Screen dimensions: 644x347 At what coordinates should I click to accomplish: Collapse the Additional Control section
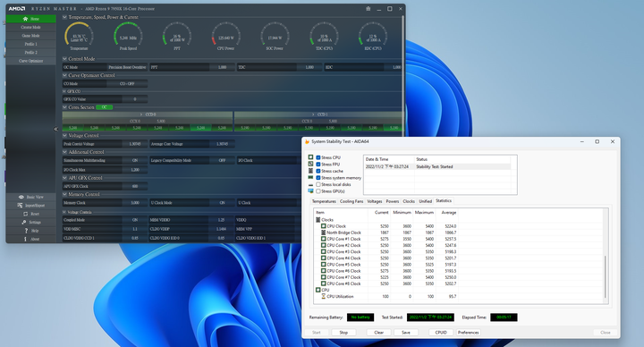tap(65, 152)
